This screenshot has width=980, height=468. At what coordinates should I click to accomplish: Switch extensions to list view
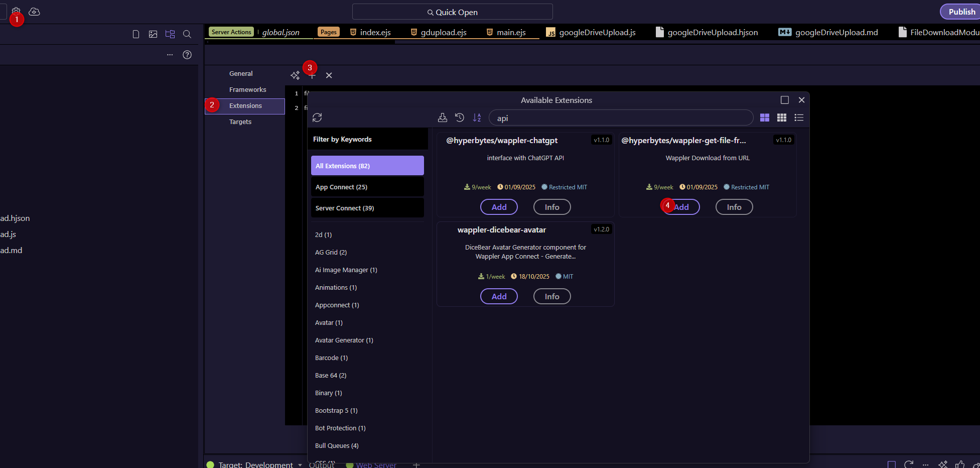click(x=799, y=118)
